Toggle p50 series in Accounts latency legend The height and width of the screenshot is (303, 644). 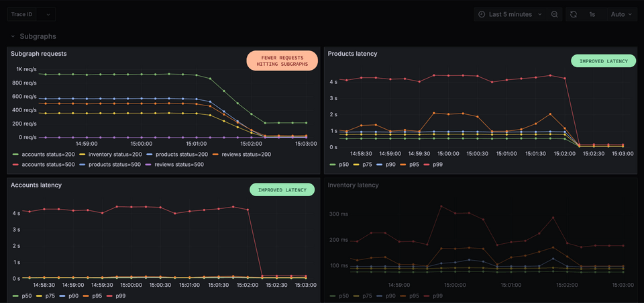pos(21,296)
